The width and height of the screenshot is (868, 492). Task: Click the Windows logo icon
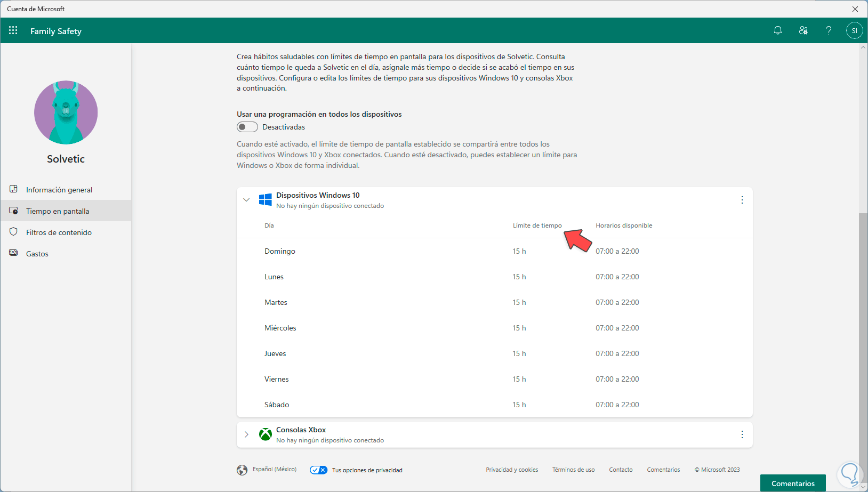[x=265, y=200]
